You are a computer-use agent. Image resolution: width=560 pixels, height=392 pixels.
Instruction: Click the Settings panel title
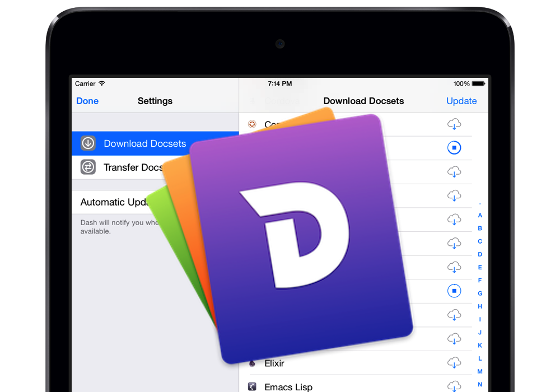point(155,101)
